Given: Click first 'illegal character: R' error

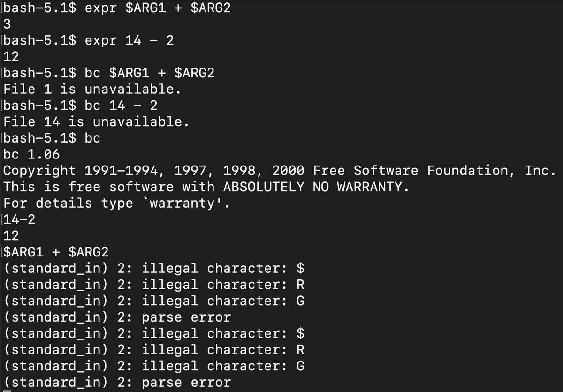Looking at the screenshot, I should pyautogui.click(x=154, y=285).
